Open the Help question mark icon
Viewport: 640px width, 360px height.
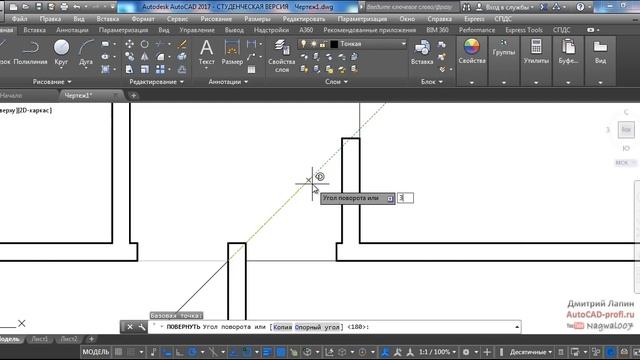580,7
